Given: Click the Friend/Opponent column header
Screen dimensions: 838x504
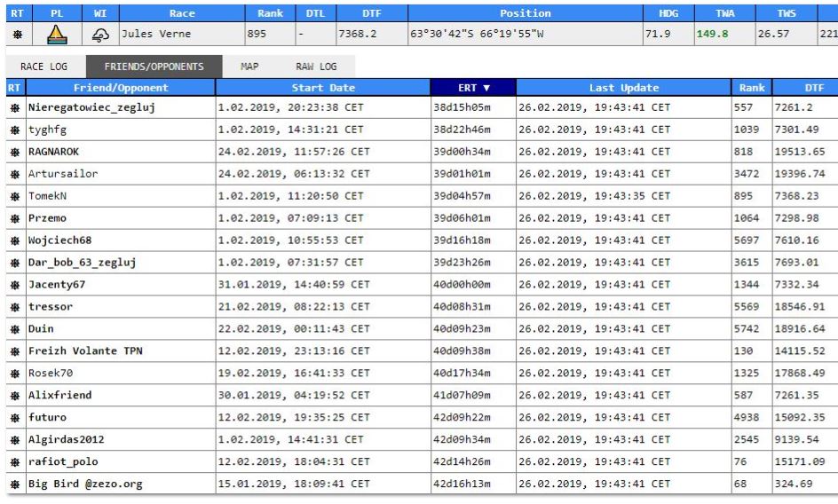Looking at the screenshot, I should [120, 88].
